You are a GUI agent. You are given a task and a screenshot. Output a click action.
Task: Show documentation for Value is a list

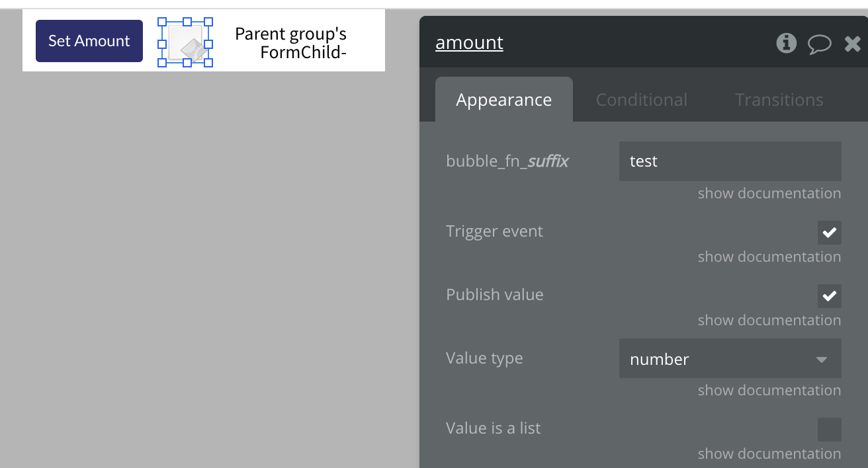tap(769, 454)
